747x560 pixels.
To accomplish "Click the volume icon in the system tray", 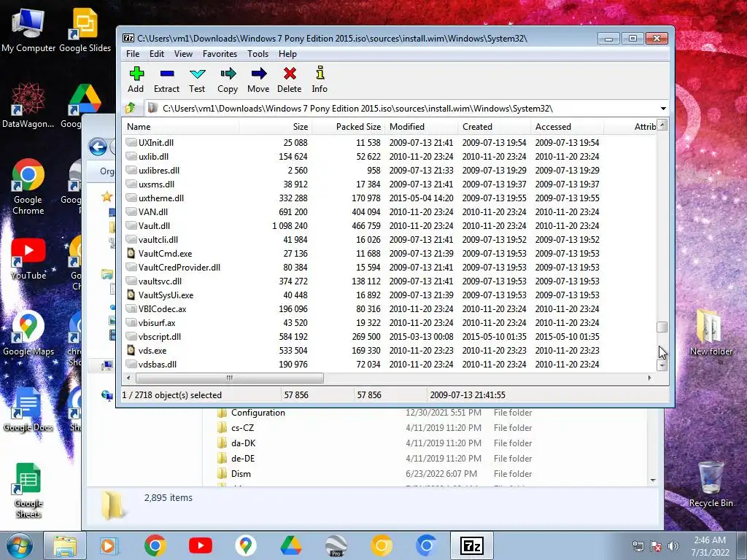I will pos(673,546).
